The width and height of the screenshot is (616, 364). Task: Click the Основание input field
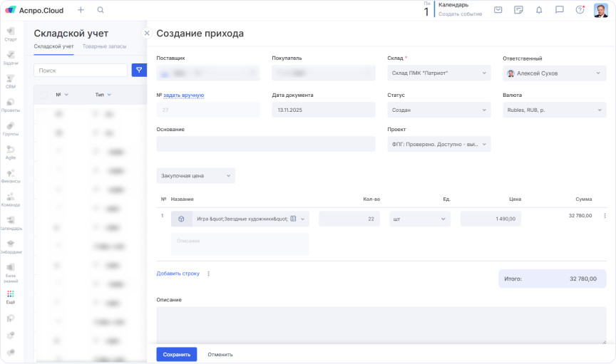pyautogui.click(x=265, y=144)
